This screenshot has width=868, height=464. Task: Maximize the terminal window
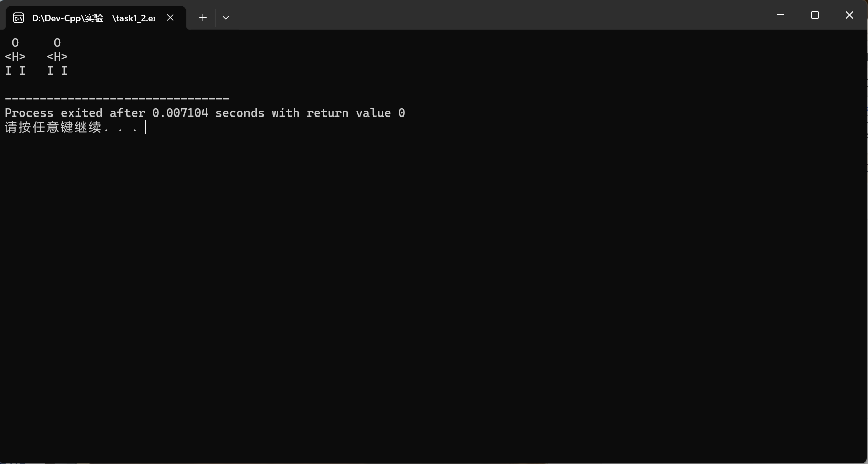point(815,15)
